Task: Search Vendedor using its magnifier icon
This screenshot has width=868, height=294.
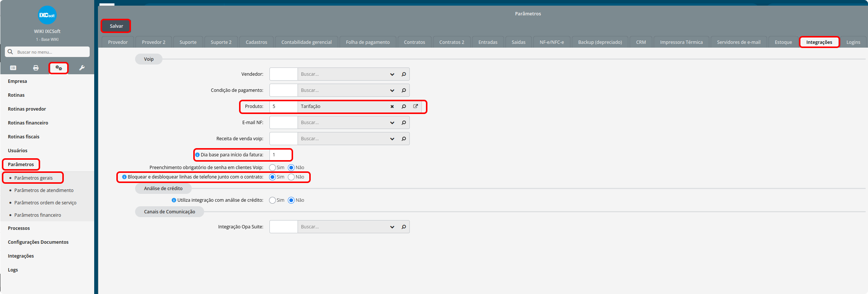Action: click(x=404, y=74)
